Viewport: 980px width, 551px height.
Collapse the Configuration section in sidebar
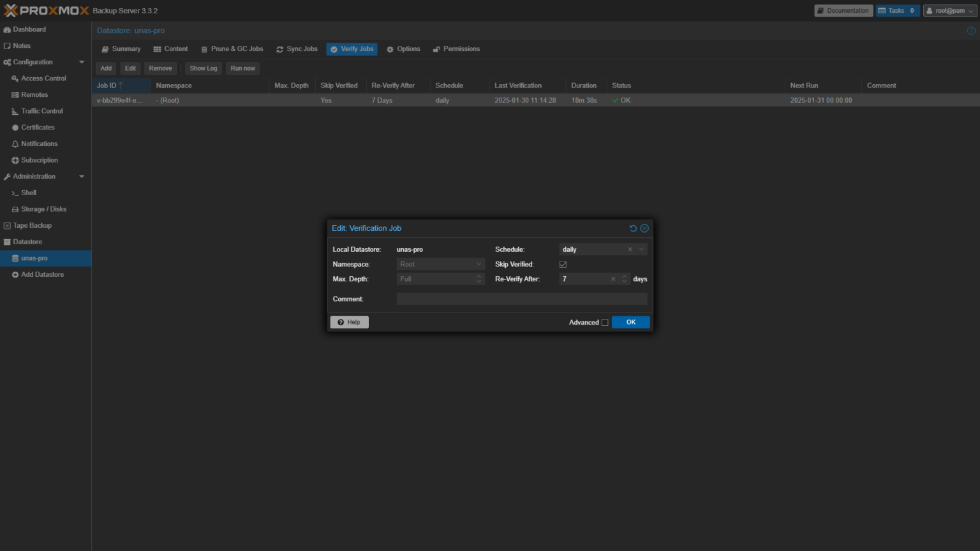(82, 62)
